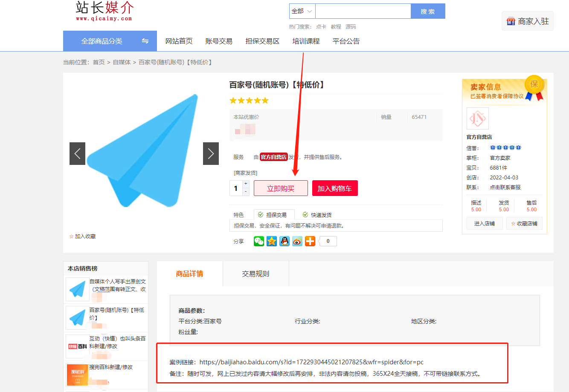
Task: Click the 加入购物车 add to cart button
Action: 335,188
